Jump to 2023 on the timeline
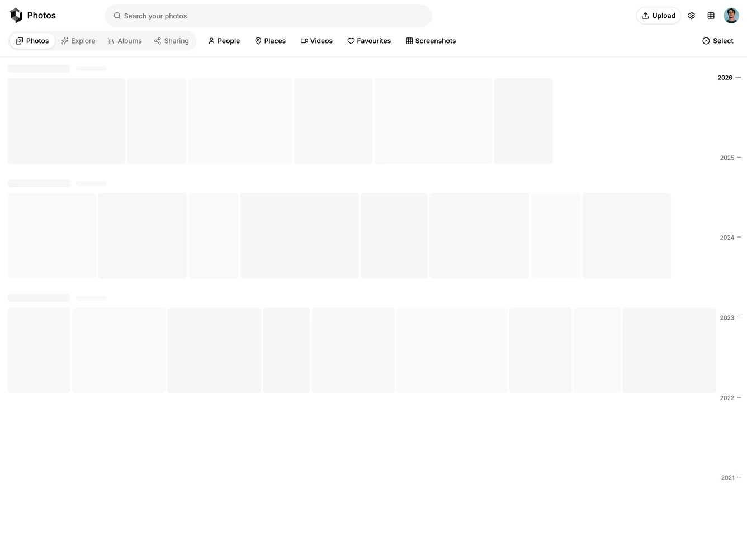The height and width of the screenshot is (560, 747). point(730,317)
